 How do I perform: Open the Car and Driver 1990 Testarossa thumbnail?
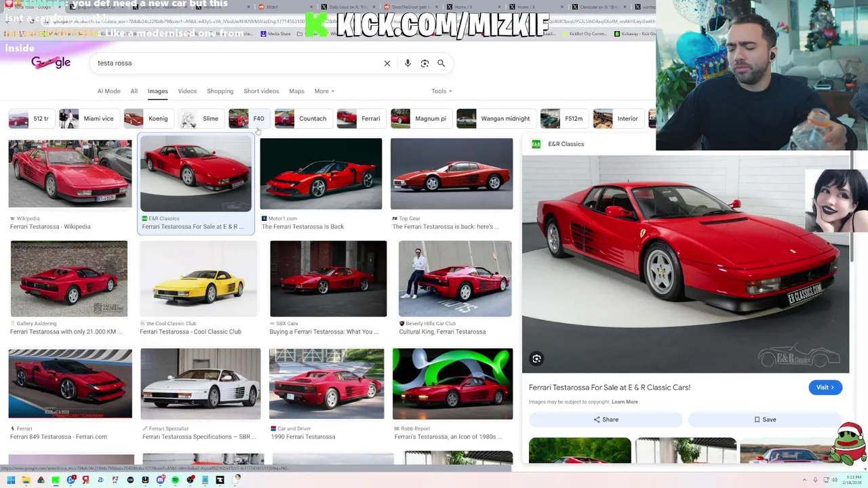point(326,384)
